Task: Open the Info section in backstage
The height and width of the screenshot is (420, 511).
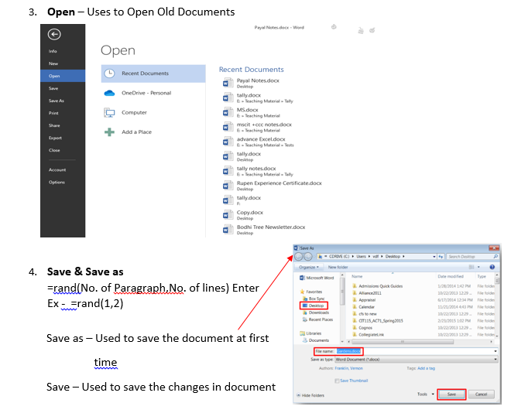Action: (53, 51)
